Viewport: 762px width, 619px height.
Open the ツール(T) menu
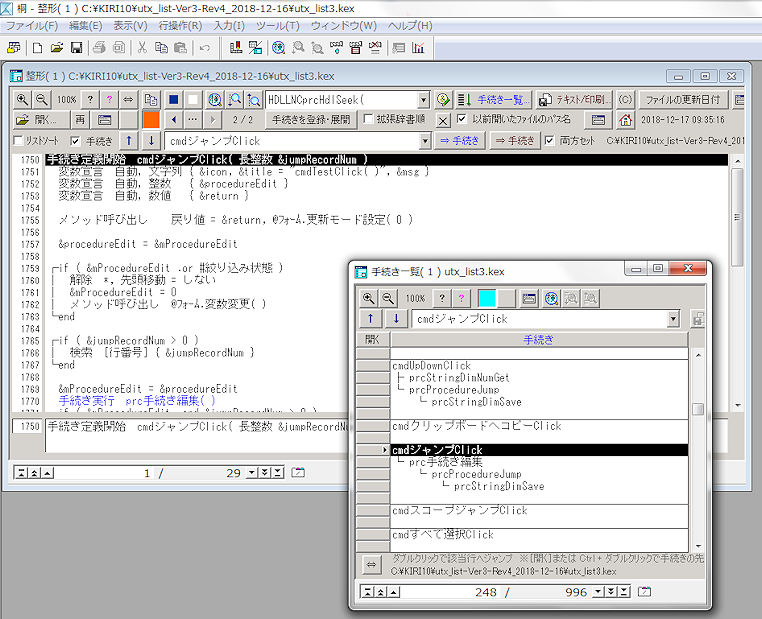click(x=271, y=25)
